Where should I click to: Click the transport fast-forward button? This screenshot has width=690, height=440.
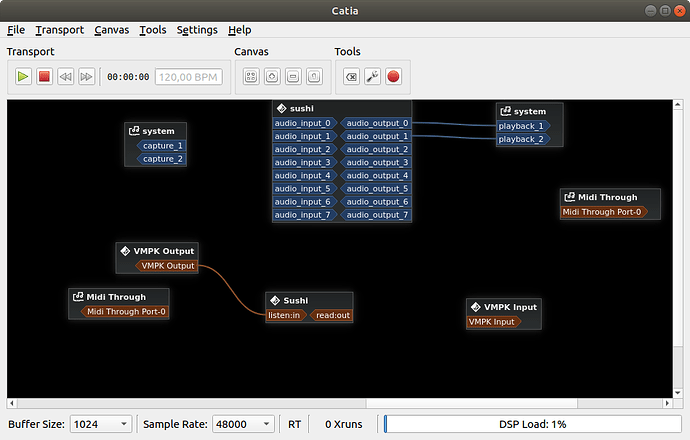[87, 77]
